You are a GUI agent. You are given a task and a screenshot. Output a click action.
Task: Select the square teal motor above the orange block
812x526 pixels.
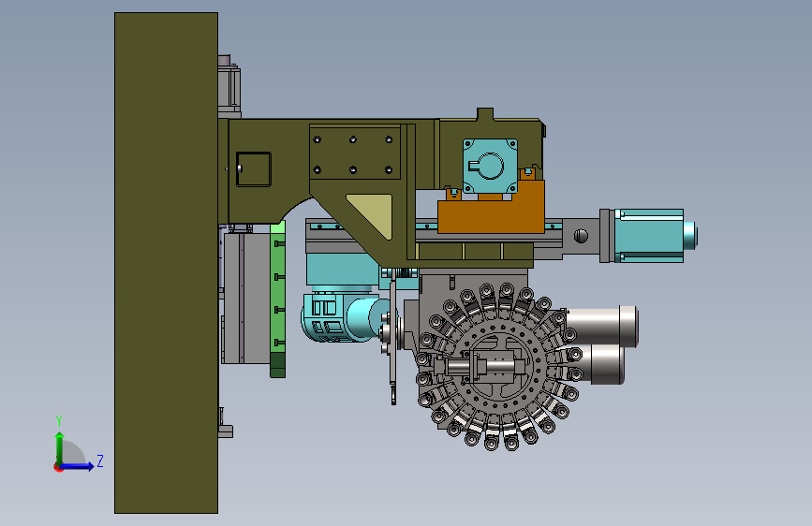(490, 166)
